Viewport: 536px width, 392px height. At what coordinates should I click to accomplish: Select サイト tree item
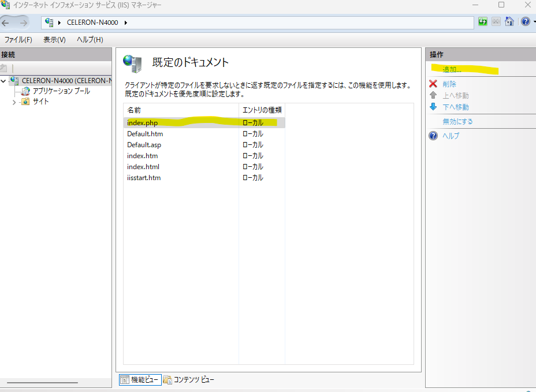click(x=40, y=102)
